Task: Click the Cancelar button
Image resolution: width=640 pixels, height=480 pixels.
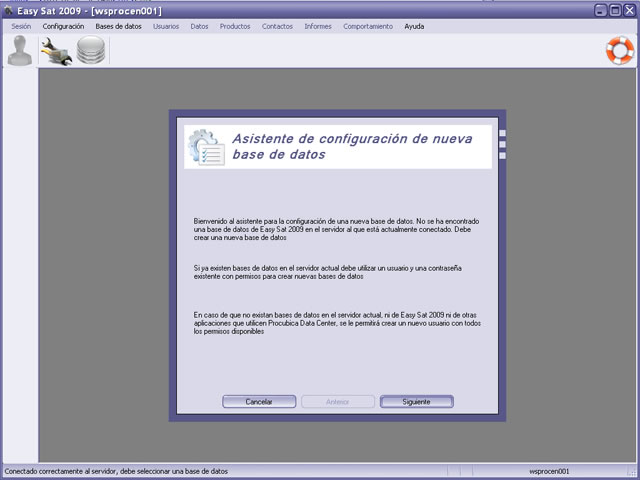Action: pos(259,402)
